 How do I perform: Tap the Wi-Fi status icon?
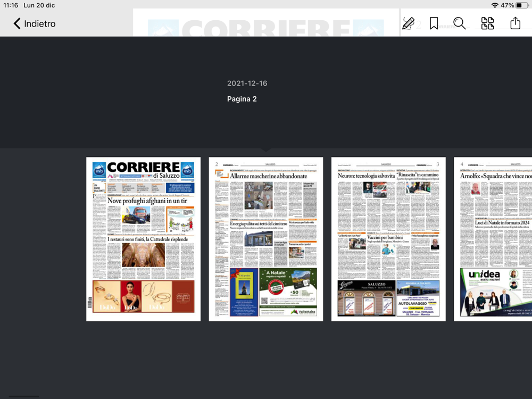coord(495,5)
